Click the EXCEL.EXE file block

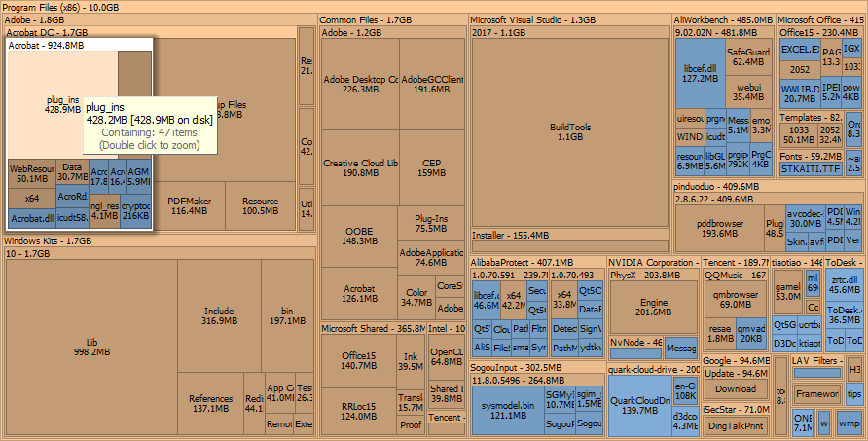(x=800, y=50)
